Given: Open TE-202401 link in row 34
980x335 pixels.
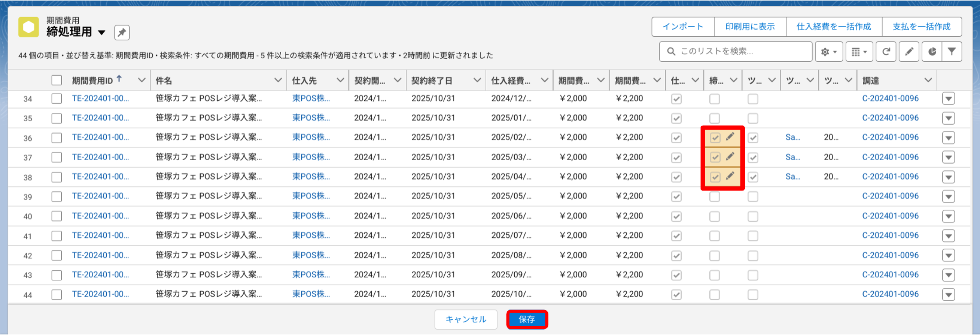Looking at the screenshot, I should [100, 99].
